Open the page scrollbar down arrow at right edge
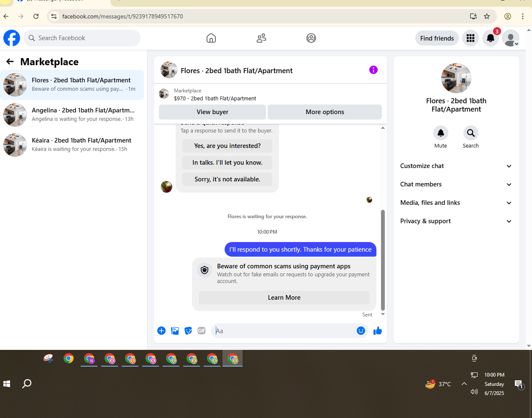This screenshot has width=532, height=418. 529,346
